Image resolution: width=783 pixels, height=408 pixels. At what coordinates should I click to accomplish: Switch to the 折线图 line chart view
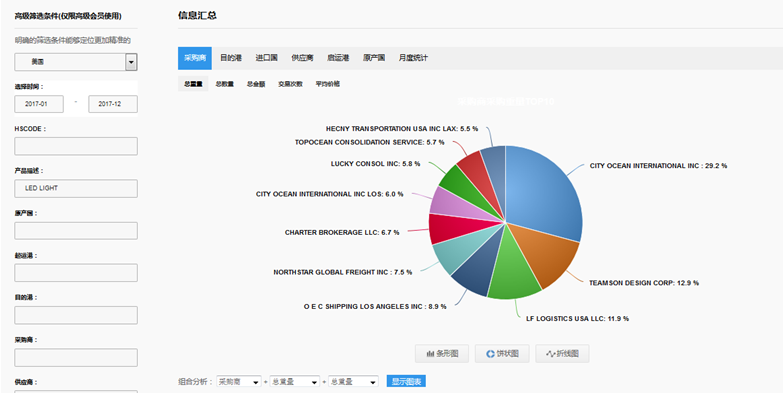point(562,354)
